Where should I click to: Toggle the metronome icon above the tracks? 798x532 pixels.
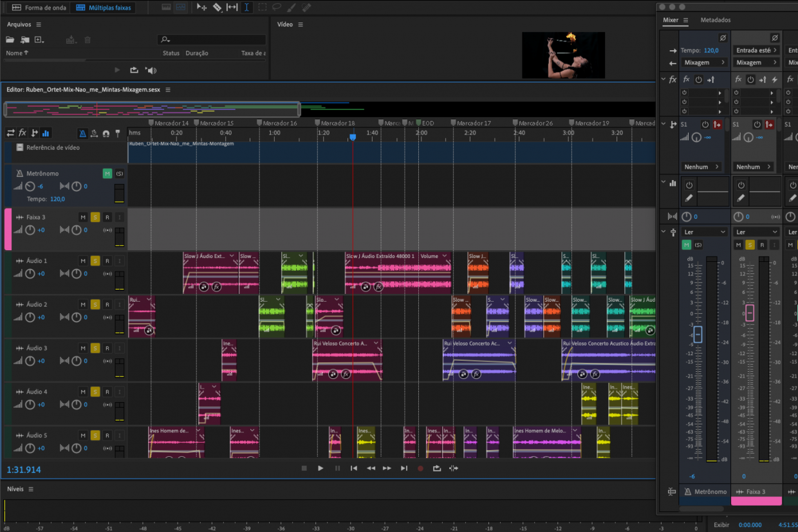(x=83, y=133)
